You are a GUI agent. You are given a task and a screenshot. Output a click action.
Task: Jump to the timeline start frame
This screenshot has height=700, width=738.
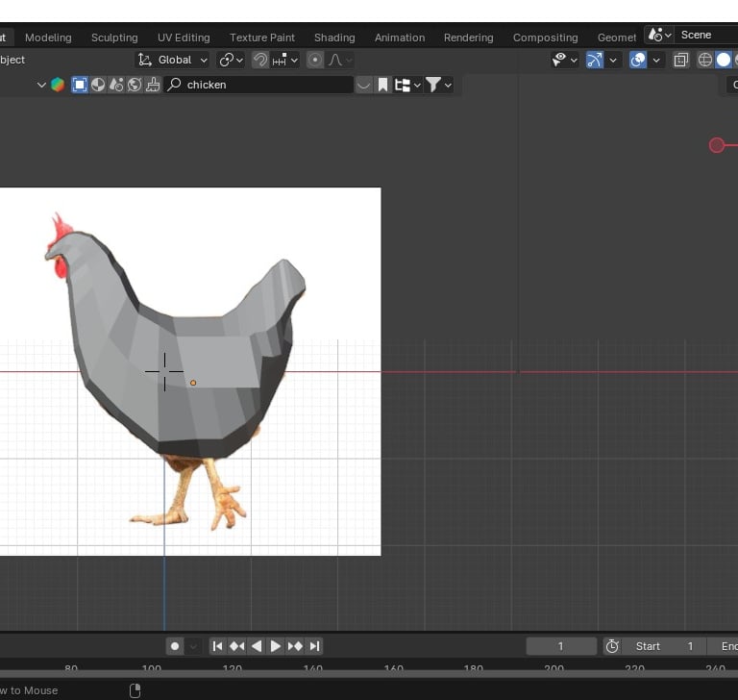217,646
